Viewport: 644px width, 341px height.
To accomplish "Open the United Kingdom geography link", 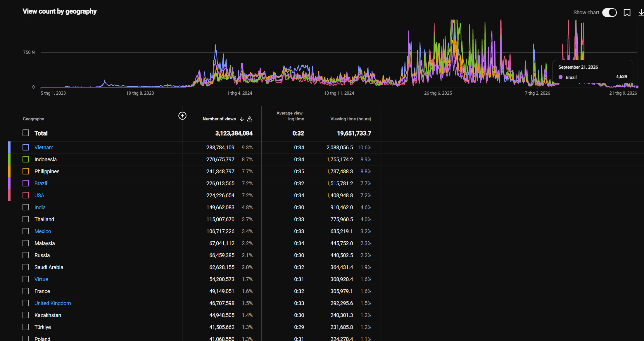I will pos(53,303).
